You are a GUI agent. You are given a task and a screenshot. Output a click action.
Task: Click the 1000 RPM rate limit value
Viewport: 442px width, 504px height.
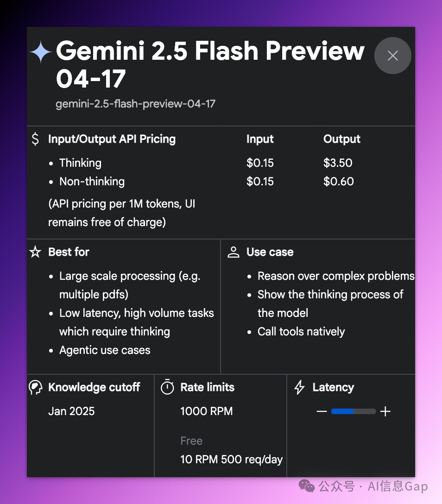[x=206, y=411]
